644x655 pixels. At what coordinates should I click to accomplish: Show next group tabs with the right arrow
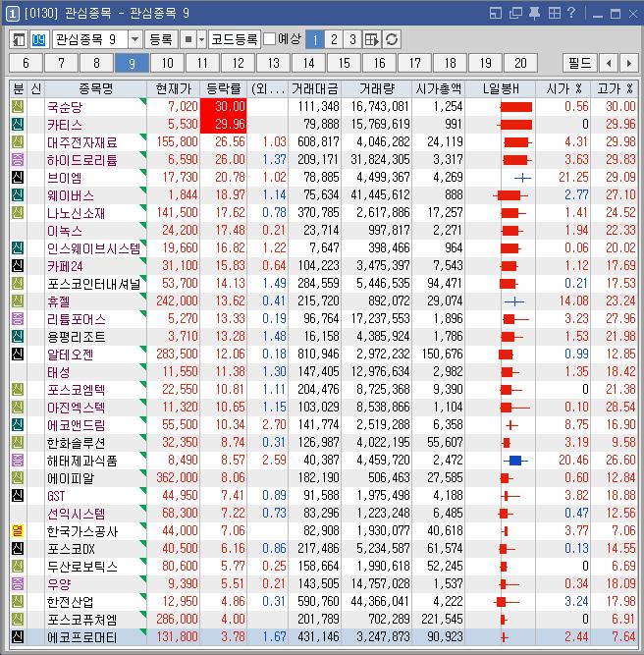(x=629, y=63)
